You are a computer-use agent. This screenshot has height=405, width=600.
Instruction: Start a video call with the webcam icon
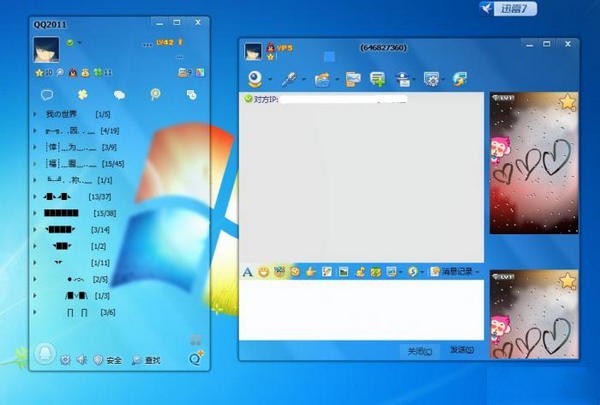(255, 78)
